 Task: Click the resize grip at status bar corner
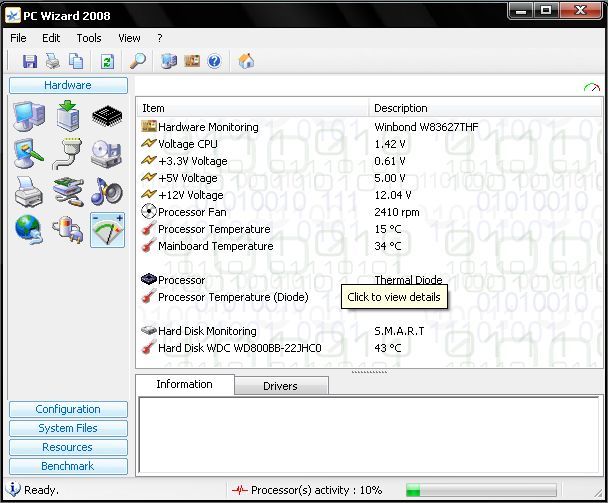coord(598,493)
